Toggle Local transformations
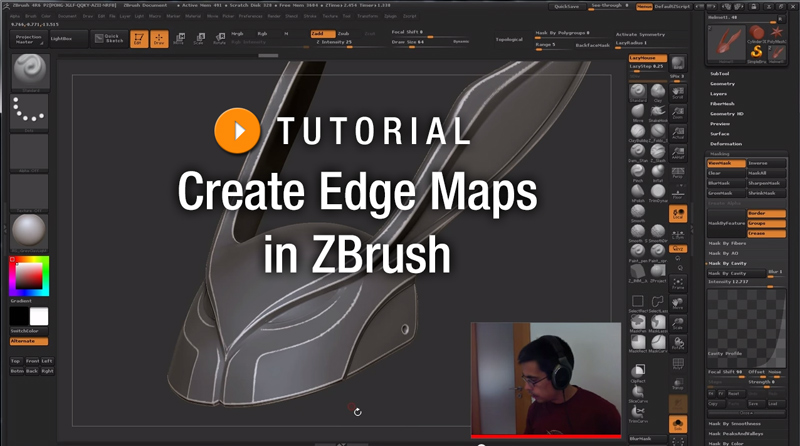800x446 pixels. (x=678, y=214)
